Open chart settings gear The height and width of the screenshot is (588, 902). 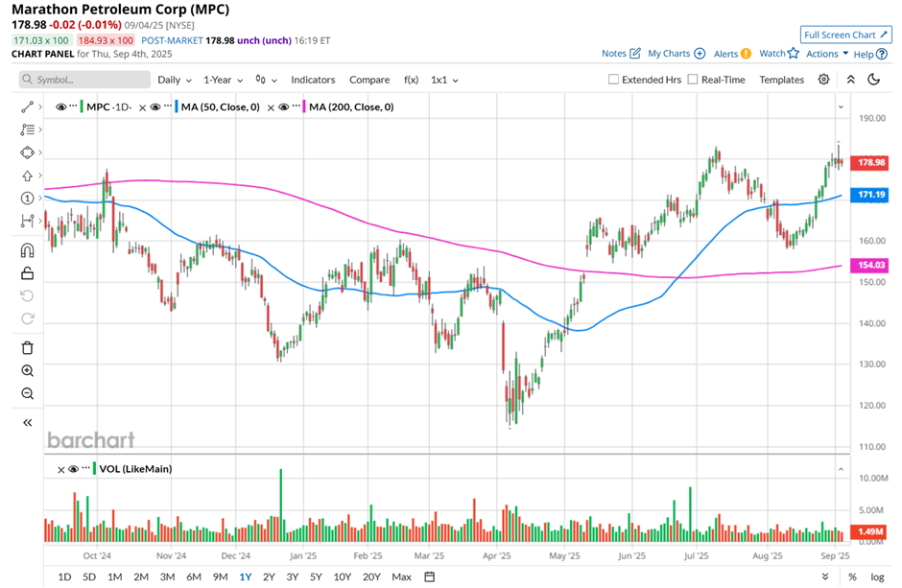823,80
